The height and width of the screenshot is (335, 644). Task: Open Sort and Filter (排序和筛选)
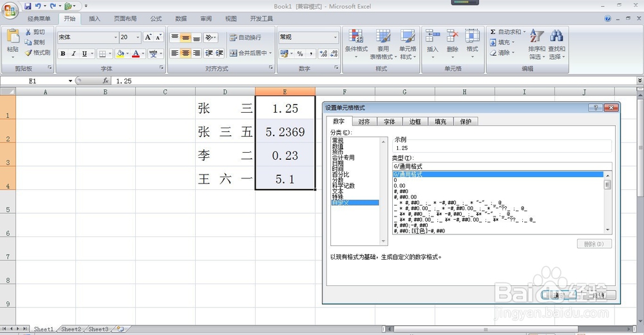536,44
